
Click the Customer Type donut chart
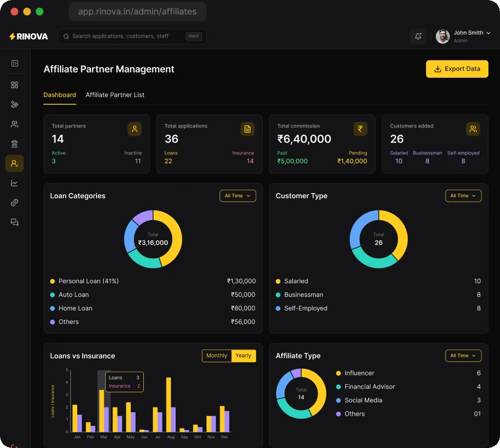(x=378, y=239)
